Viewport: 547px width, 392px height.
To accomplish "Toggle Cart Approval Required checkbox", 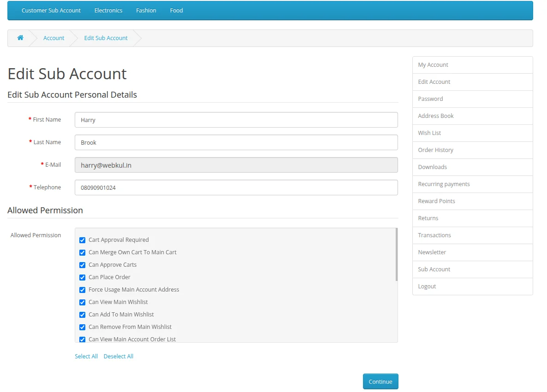I will click(83, 240).
